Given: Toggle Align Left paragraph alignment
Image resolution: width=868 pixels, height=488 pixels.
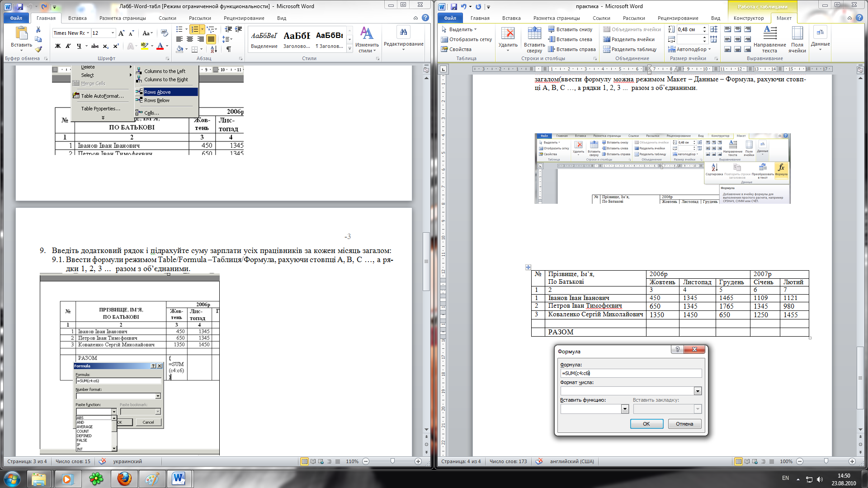Looking at the screenshot, I should coord(179,39).
